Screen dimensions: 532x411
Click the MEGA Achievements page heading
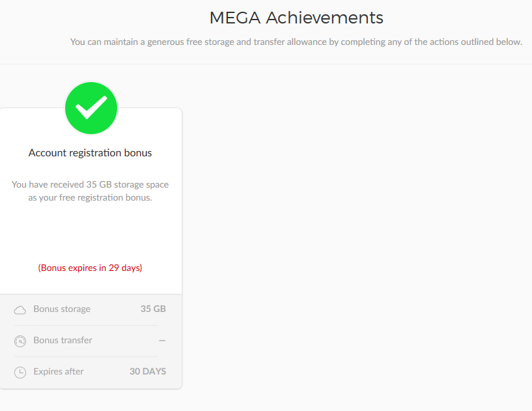coord(296,18)
